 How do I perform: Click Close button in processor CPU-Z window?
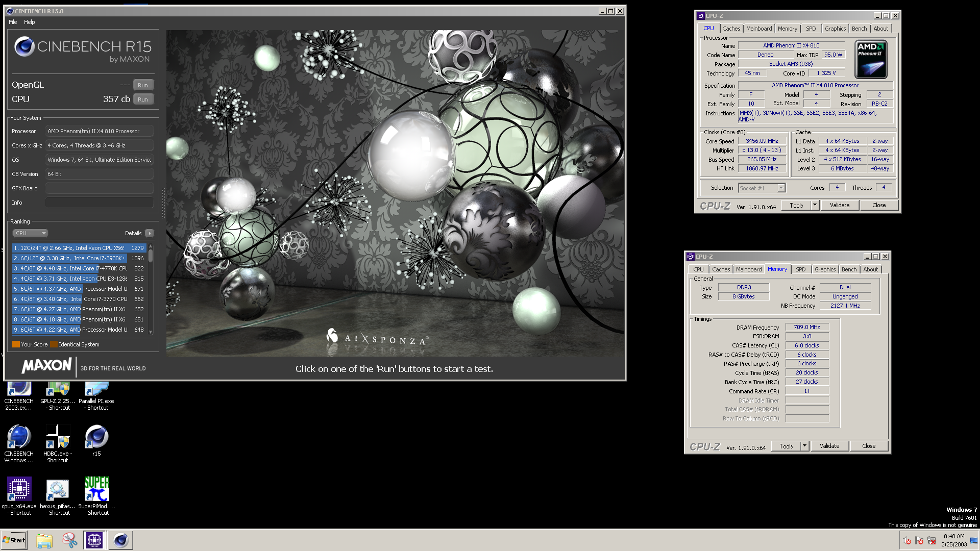[879, 206]
